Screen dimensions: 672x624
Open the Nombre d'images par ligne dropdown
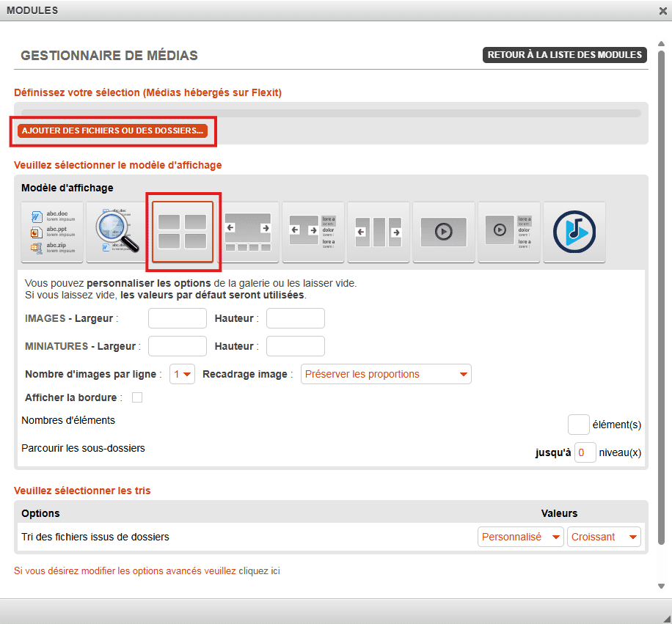pyautogui.click(x=182, y=374)
